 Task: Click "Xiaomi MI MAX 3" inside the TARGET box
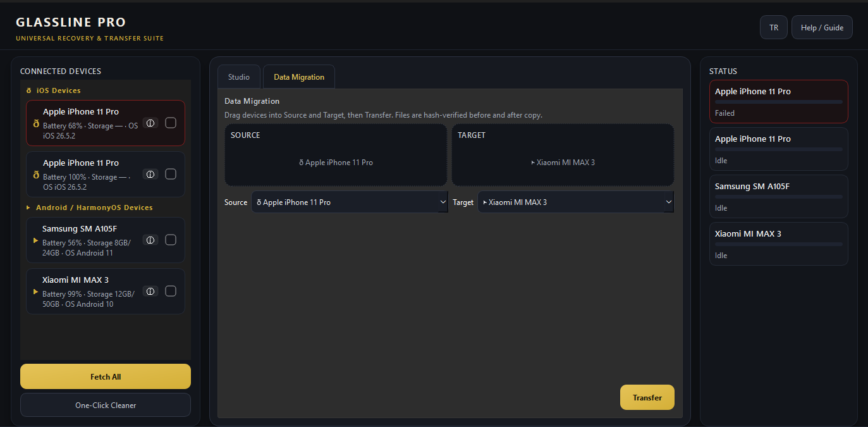click(563, 163)
